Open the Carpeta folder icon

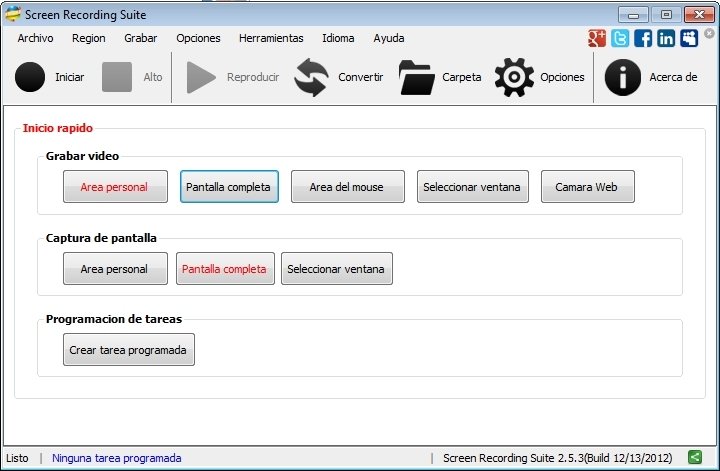click(416, 78)
